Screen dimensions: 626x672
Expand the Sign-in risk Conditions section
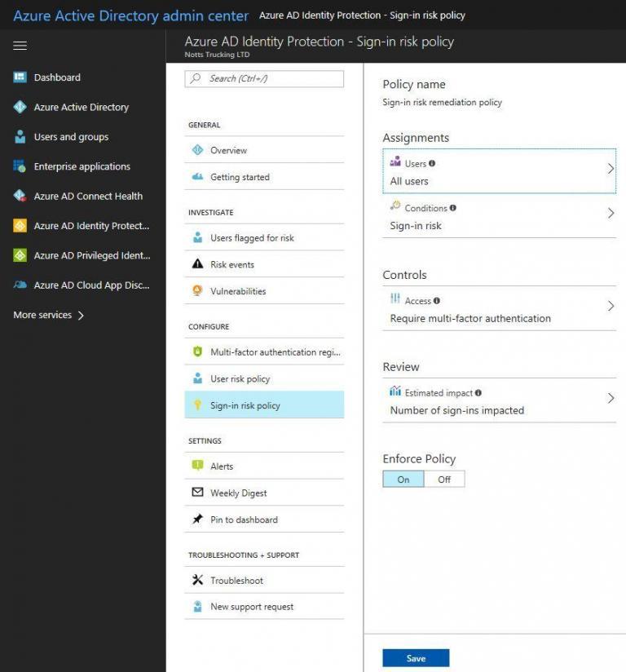497,215
